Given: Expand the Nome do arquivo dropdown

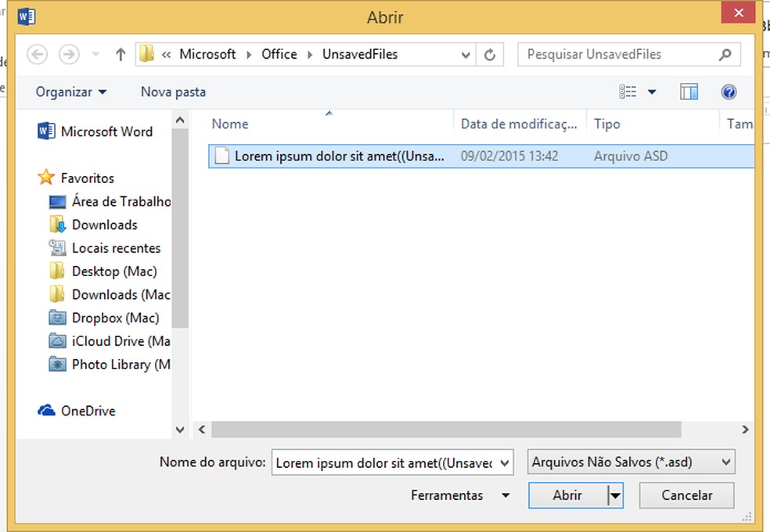Looking at the screenshot, I should click(x=504, y=463).
